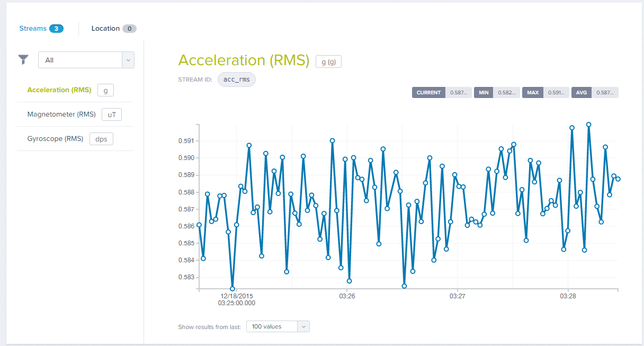Click the AVG value stat badge

(595, 93)
